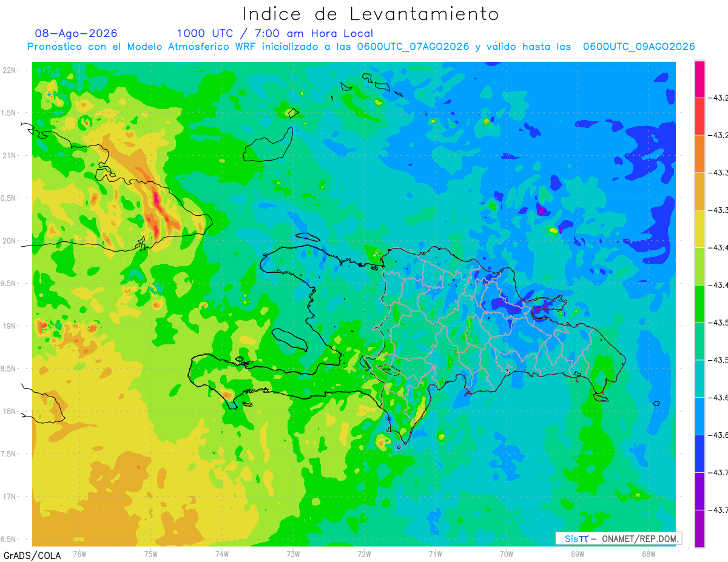Click the '70W' longitude label

click(506, 554)
